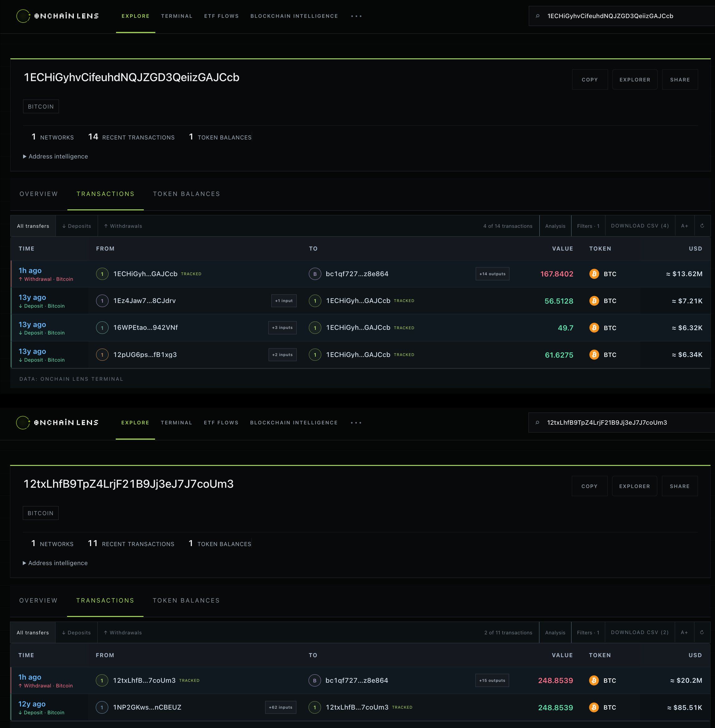Click the Bitcoin token icon in the 167.8402 row

click(594, 274)
